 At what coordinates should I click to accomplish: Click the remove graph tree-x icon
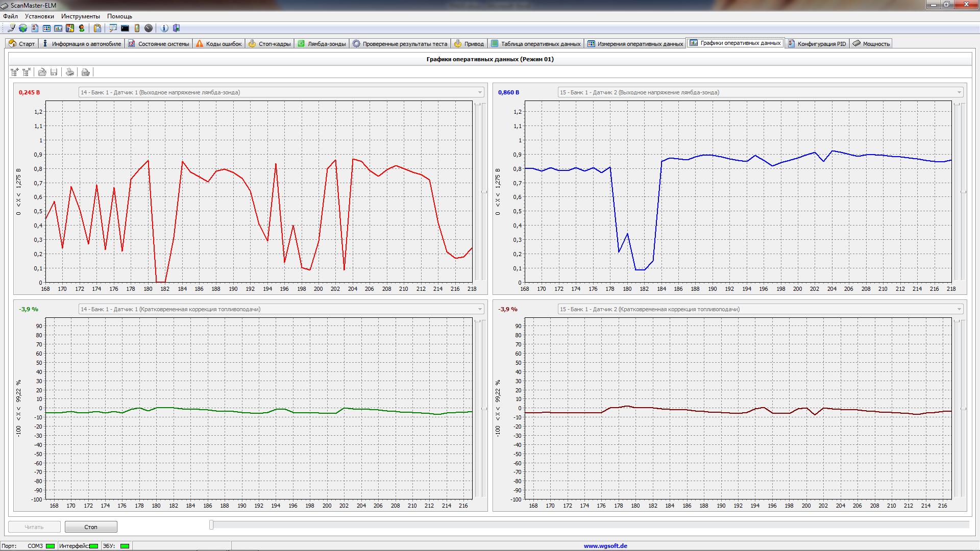27,72
